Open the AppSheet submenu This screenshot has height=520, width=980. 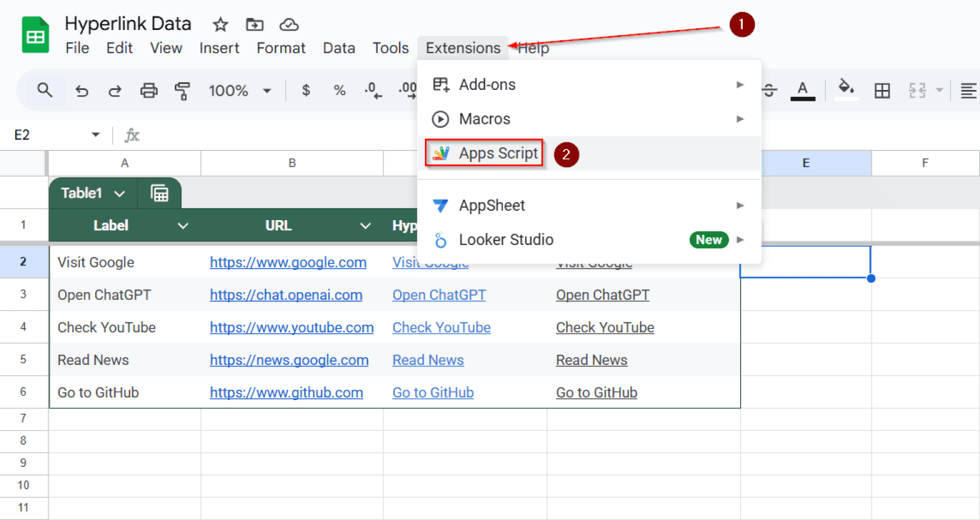491,205
